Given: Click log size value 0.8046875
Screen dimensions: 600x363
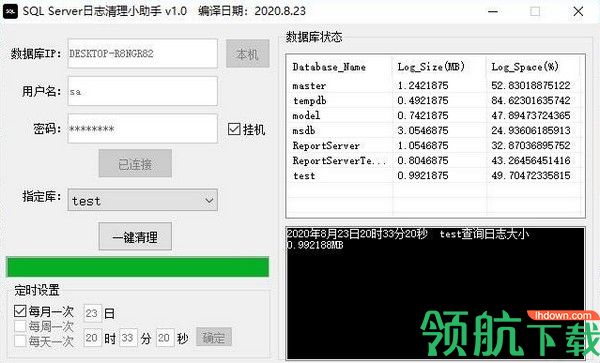Looking at the screenshot, I should click(x=423, y=161).
